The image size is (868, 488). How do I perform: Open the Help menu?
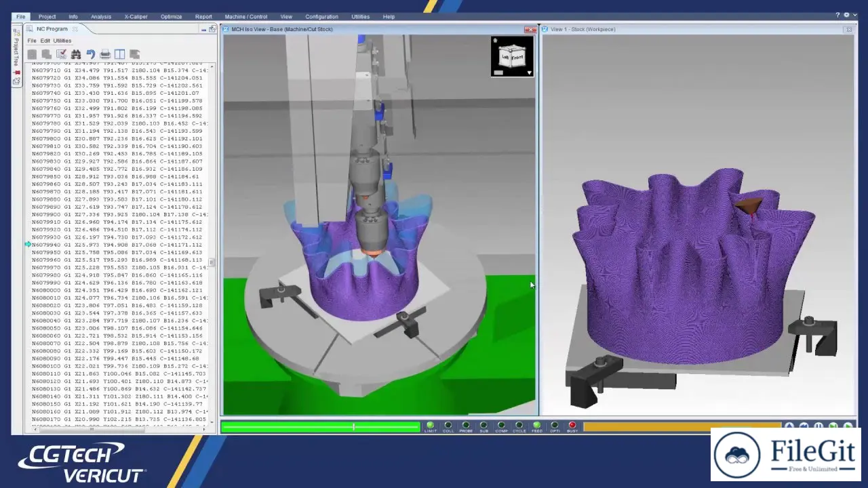[x=389, y=16]
